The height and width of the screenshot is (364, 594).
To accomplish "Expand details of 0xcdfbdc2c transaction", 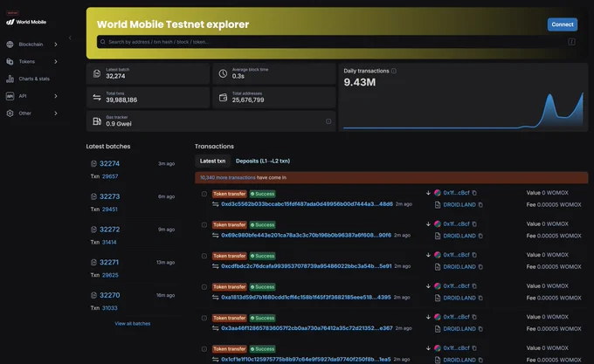I will [204, 256].
